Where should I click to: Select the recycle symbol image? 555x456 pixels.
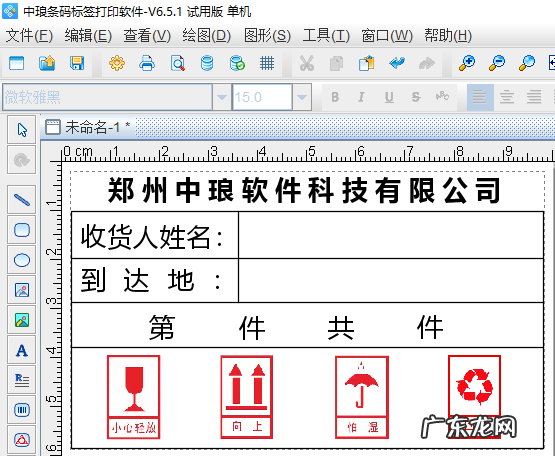pyautogui.click(x=474, y=397)
